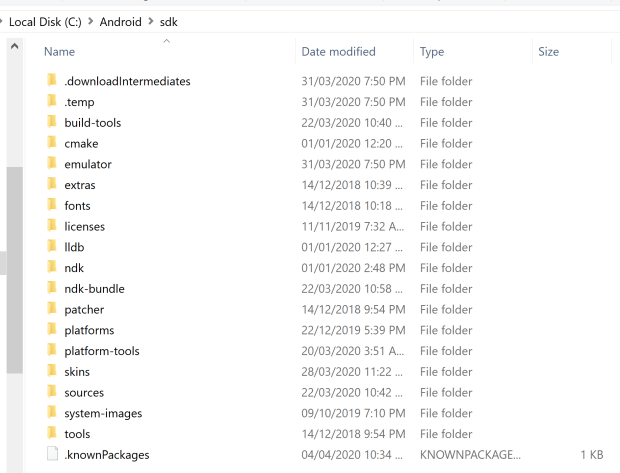Select the 'lldb' folder name
This screenshot has height=473, width=620.
[x=74, y=247]
